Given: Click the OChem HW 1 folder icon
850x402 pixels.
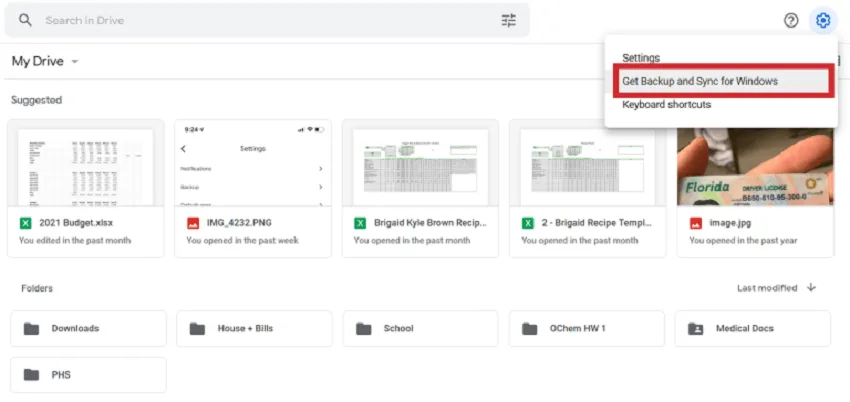Looking at the screenshot, I should point(529,328).
